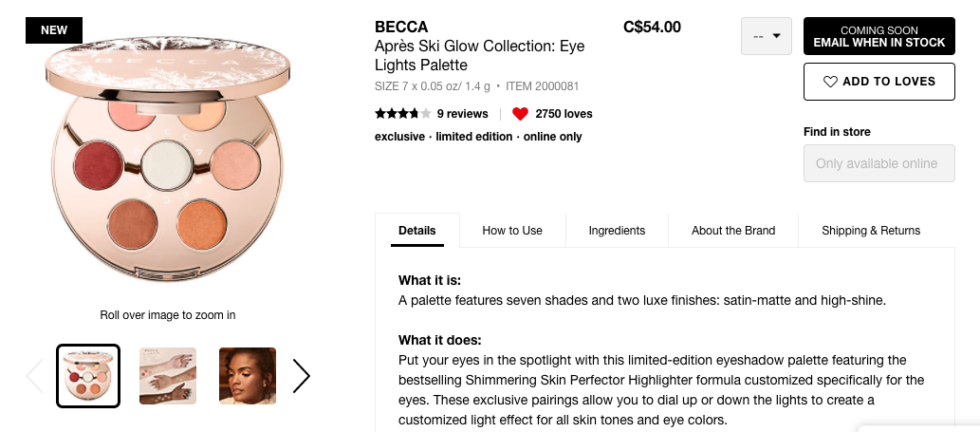Click the red heart loves icon
980x432 pixels.
pos(520,114)
